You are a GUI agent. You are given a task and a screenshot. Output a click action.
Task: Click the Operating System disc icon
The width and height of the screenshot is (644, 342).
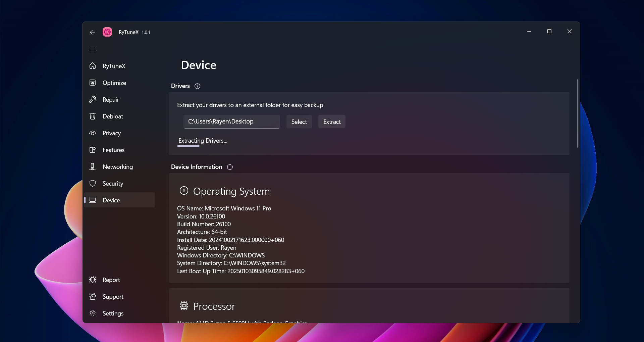coord(184,191)
